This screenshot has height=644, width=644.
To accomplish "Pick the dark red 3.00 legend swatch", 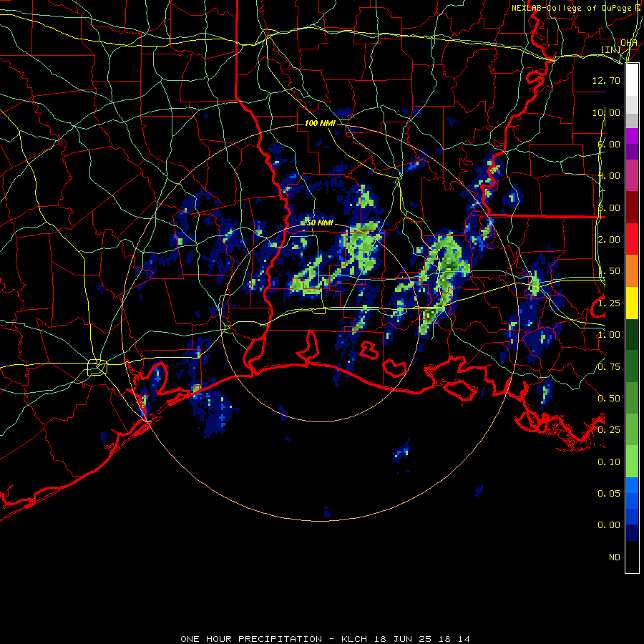I will click(632, 208).
